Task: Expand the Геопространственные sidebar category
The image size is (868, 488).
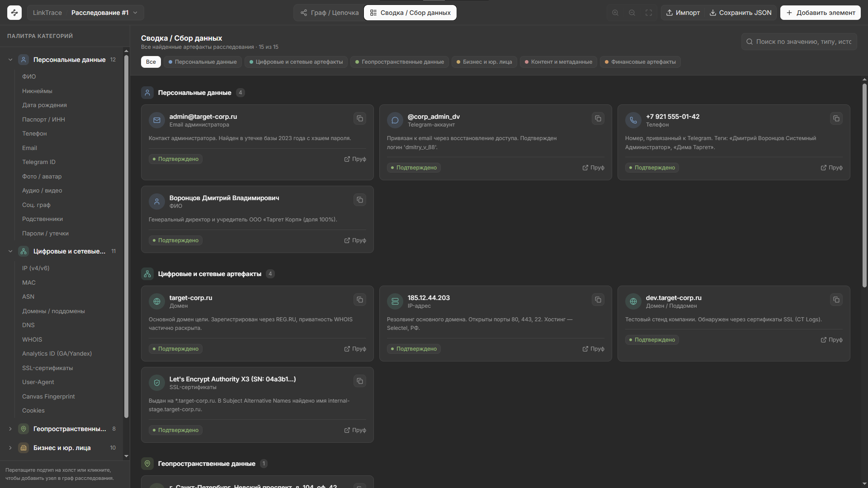Action: 10,429
